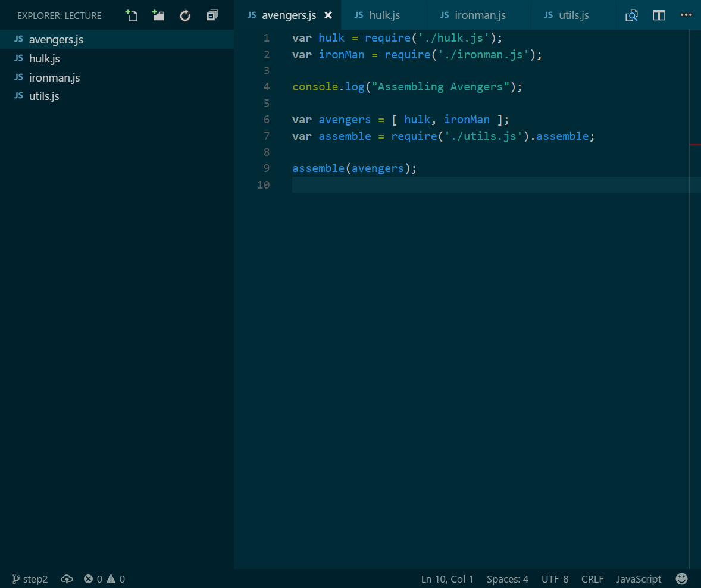Change file encoding via UTF-8
Screen dimensions: 701x588
(x=555, y=579)
